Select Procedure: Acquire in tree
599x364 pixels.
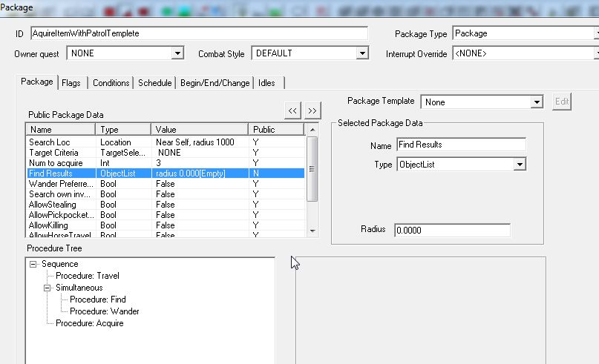89,323
